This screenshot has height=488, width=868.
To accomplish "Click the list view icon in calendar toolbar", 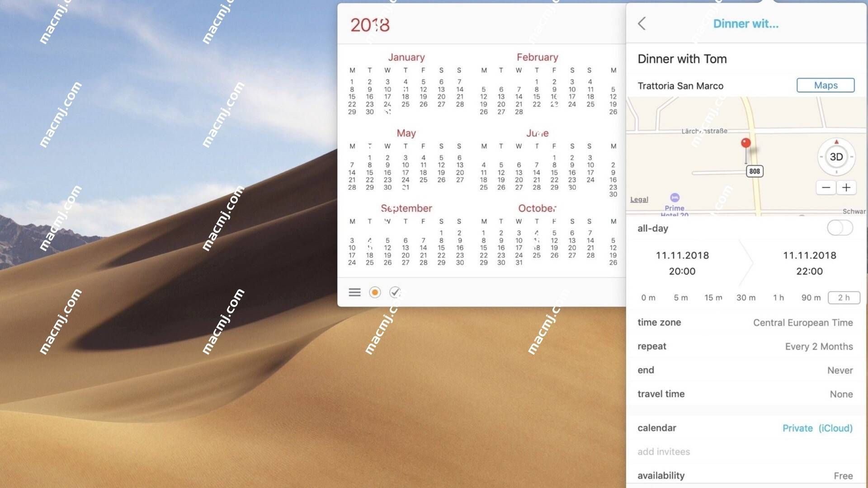I will pyautogui.click(x=355, y=292).
